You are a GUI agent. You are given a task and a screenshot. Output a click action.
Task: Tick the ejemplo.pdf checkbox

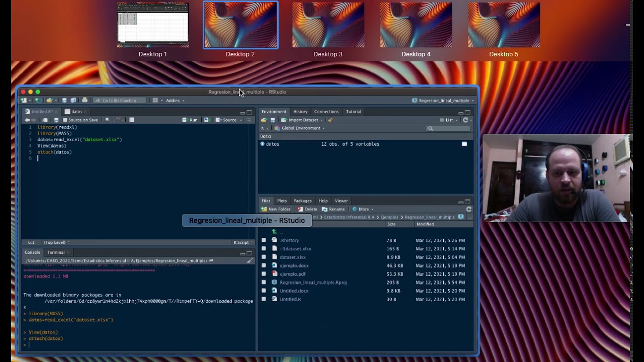coord(264,274)
